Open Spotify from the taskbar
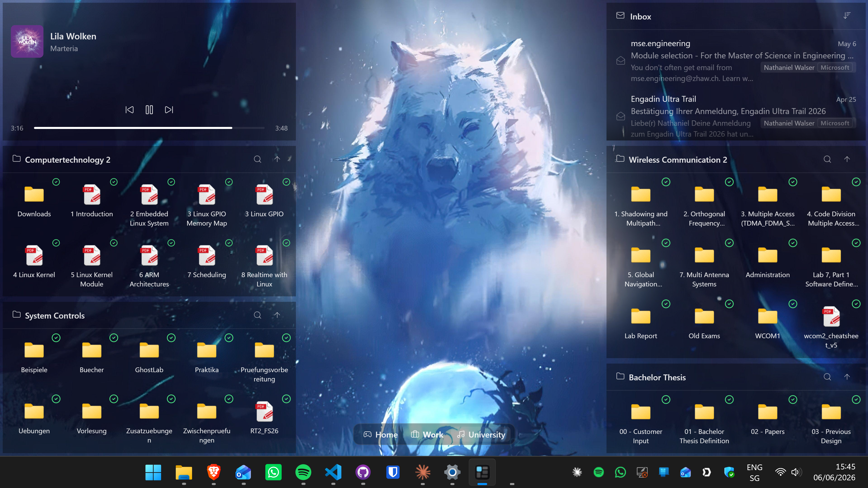 [303, 472]
